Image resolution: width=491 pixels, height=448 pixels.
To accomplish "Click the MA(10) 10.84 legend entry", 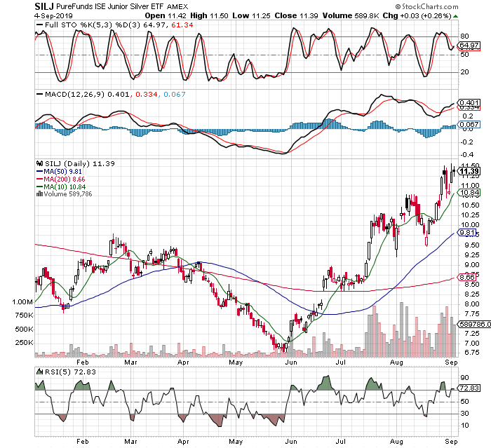I will [x=61, y=186].
